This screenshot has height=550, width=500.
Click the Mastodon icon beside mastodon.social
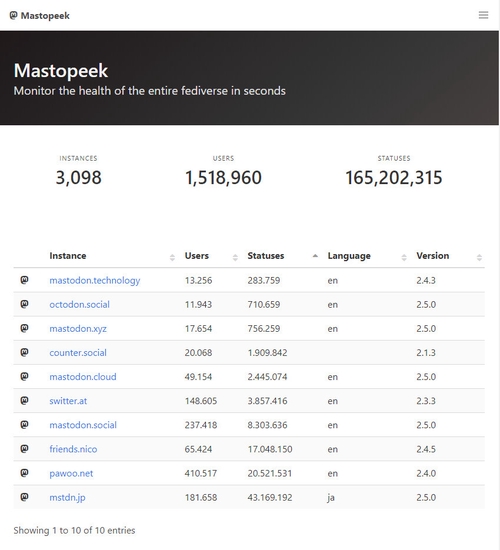(x=24, y=425)
